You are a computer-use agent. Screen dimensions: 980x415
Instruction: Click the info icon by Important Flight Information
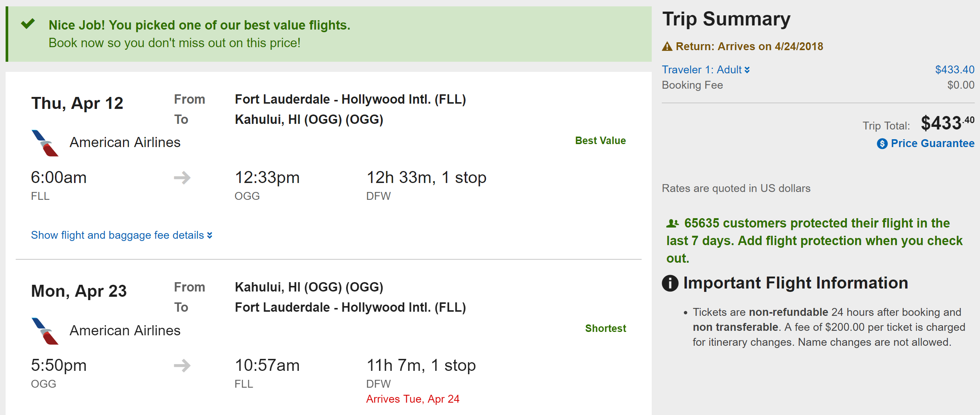pos(670,283)
